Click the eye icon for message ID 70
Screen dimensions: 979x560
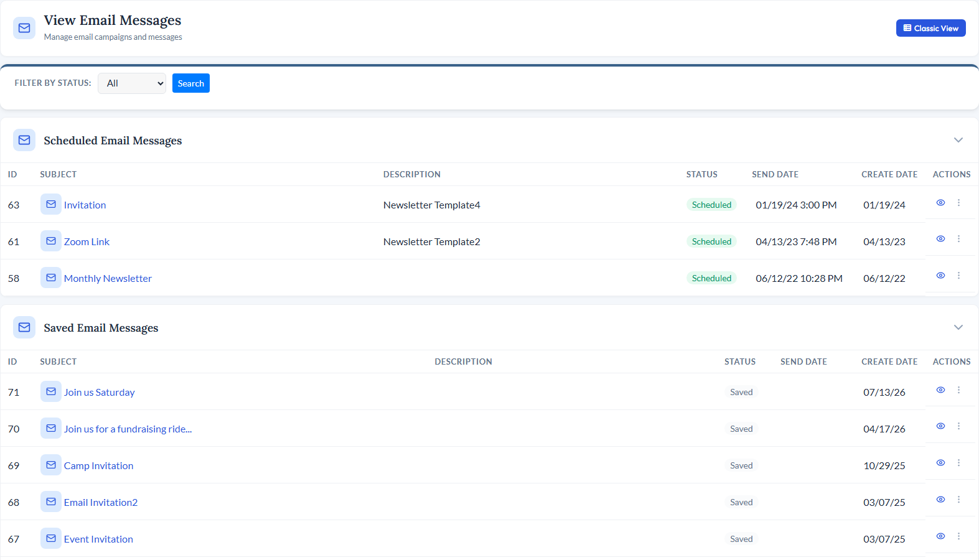click(940, 426)
